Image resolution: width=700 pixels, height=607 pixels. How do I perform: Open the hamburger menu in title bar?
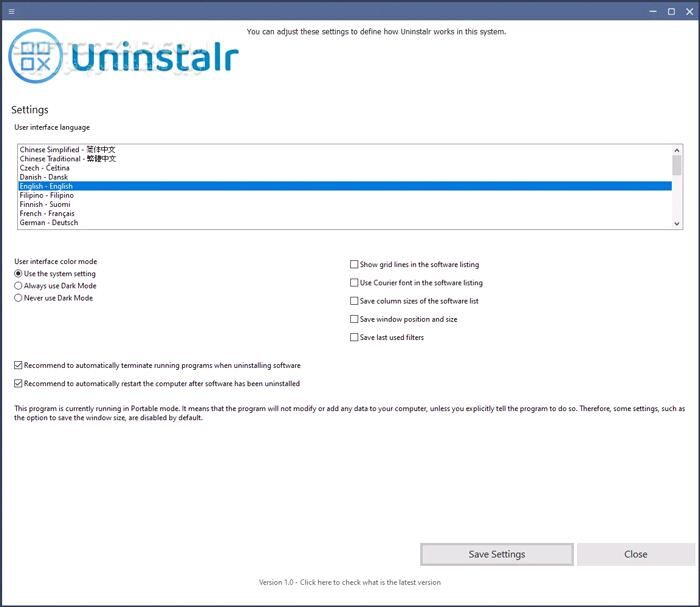click(x=10, y=11)
